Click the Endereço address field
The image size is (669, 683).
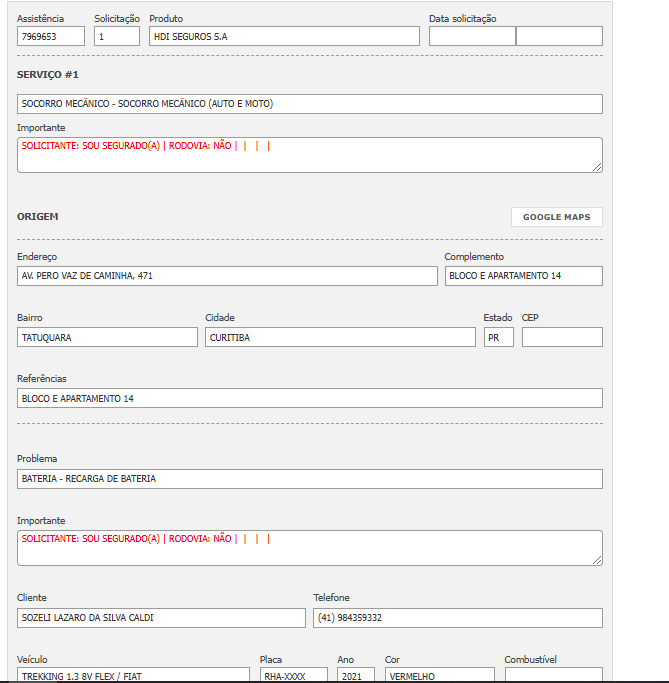[227, 276]
